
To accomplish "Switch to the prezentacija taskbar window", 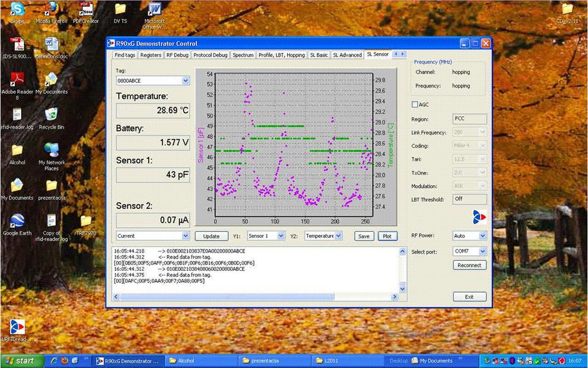I will pos(275,361).
